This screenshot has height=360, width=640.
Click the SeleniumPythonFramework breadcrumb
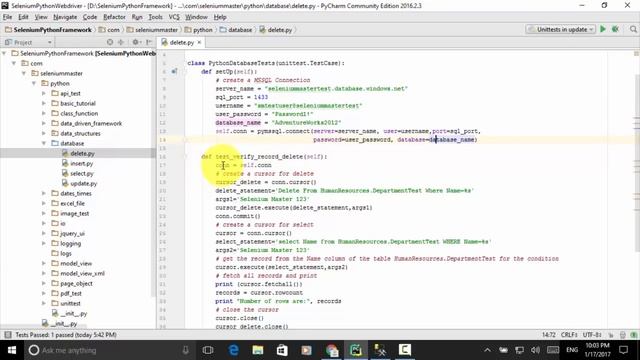pos(48,30)
